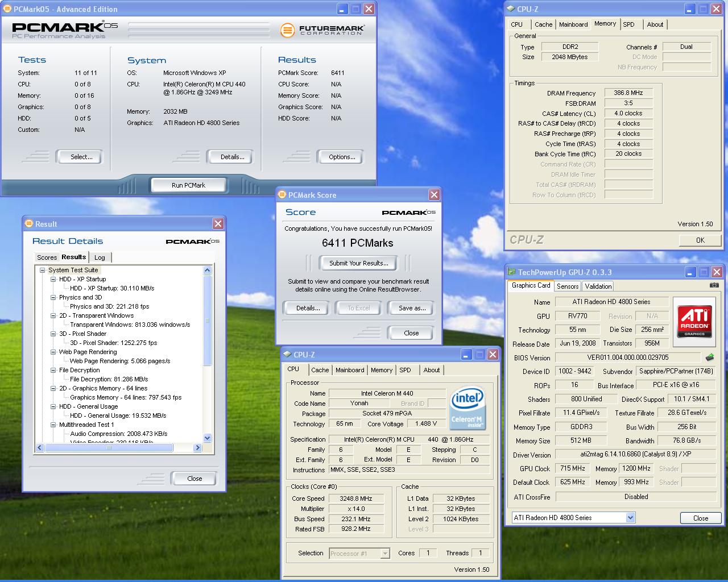Collapse the System Test Suite node
Image resolution: width=728 pixels, height=582 pixels.
pos(43,271)
